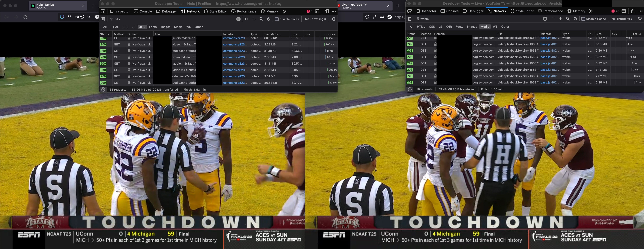The width and height of the screenshot is (644, 249).
Task: Select the 2.62 MB videoplayback webm row
Action: click(x=524, y=76)
